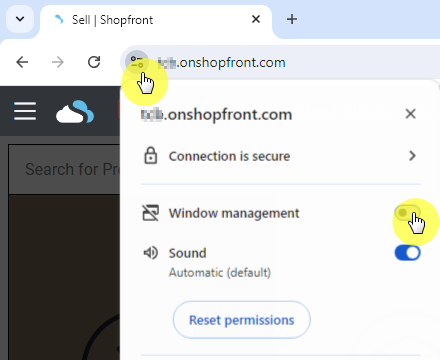Viewport: 440px width, 360px height.
Task: Reload the page with the refresh icon
Action: coord(94,62)
